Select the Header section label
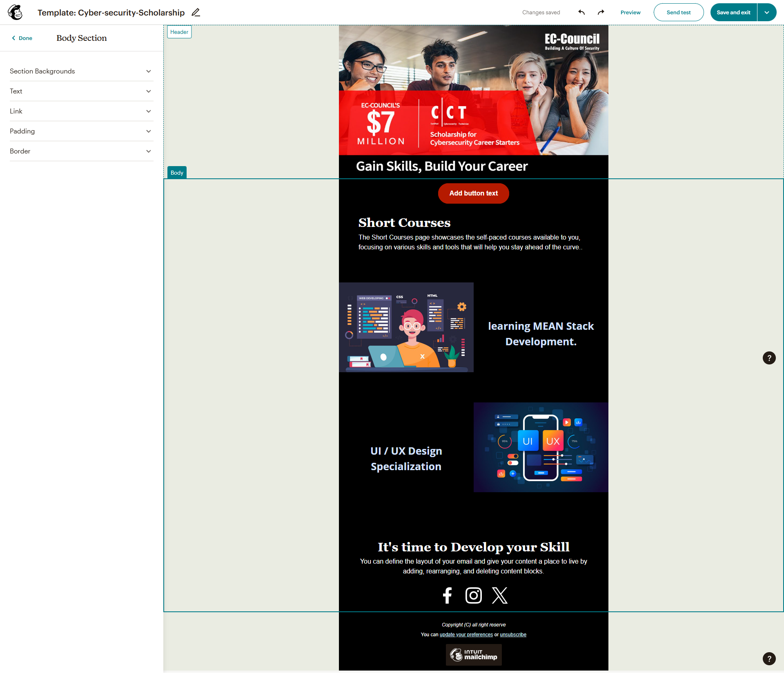Screen dimensions: 784x673 pos(179,31)
